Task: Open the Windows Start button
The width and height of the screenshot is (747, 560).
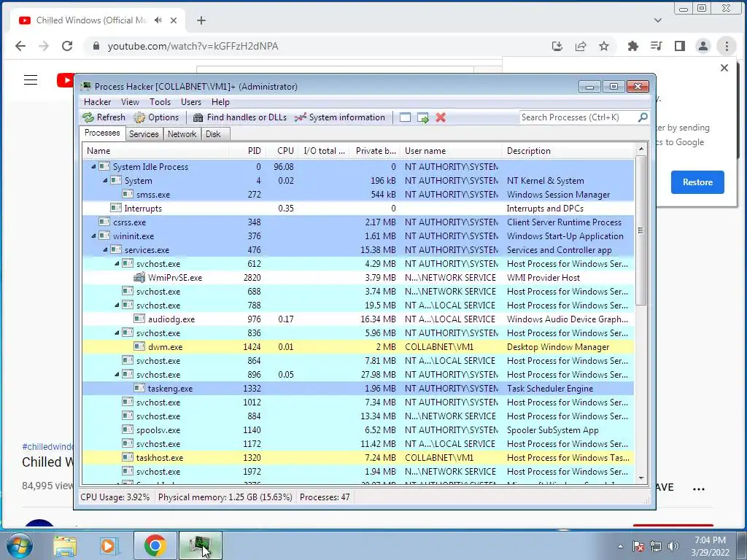Action: (x=18, y=545)
